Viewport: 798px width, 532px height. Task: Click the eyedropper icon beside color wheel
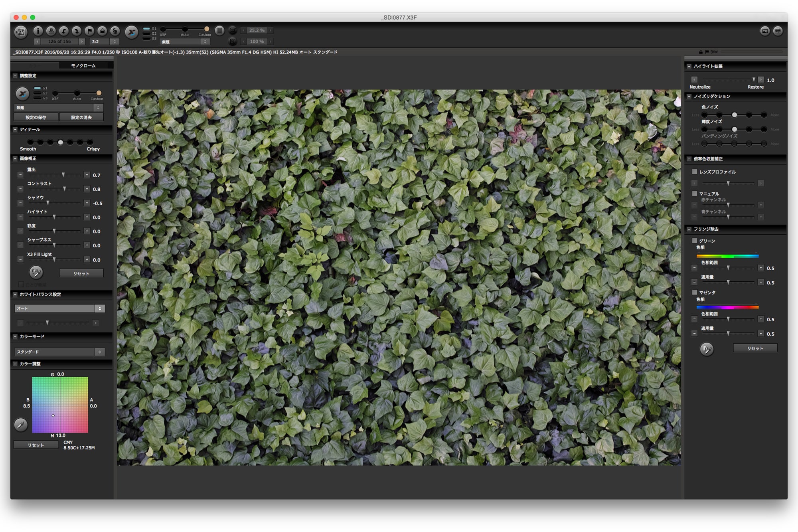pyautogui.click(x=21, y=425)
